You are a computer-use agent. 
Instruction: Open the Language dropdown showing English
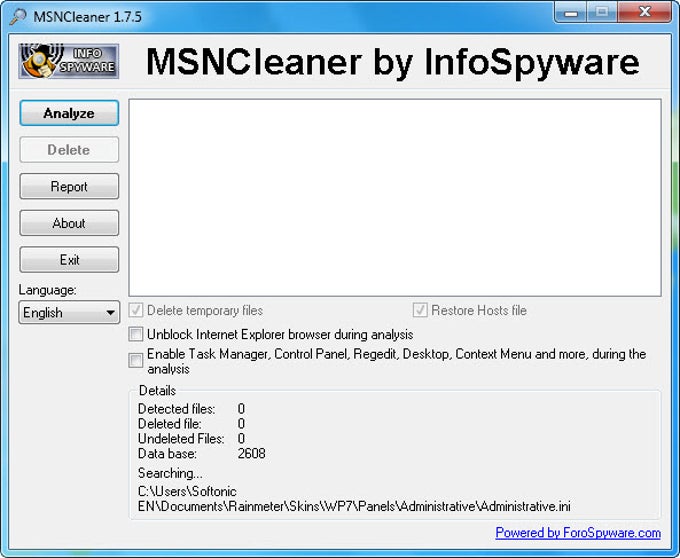69,313
